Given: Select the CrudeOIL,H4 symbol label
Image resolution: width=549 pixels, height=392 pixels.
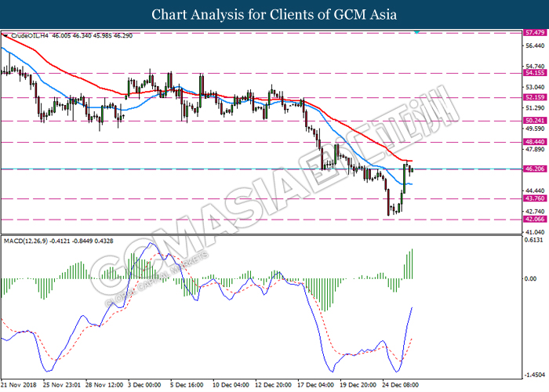Looking at the screenshot, I should pos(30,36).
